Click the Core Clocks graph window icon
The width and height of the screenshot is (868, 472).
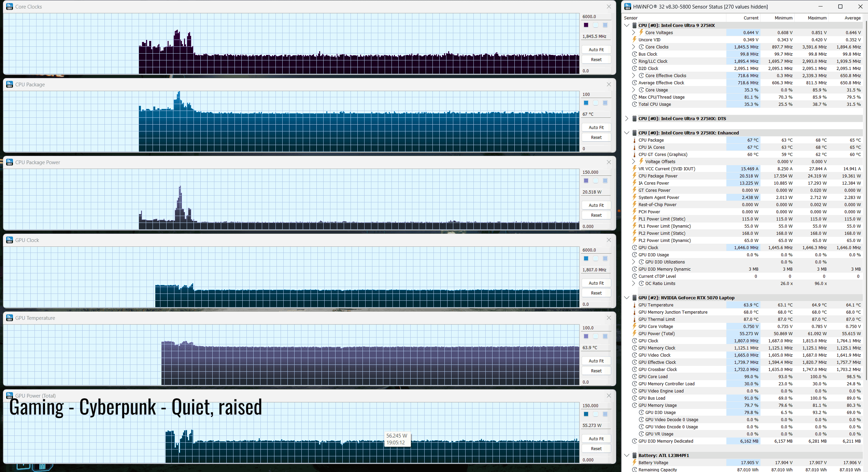10,6
